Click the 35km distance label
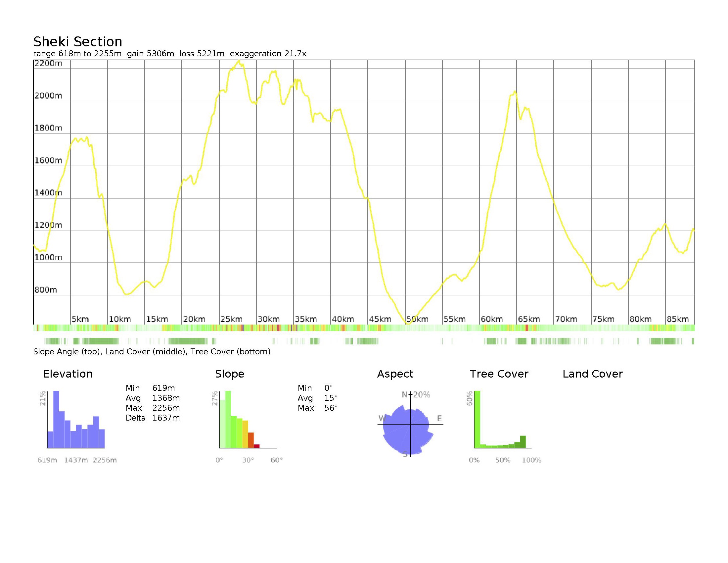This screenshot has height=563, width=728. coord(306,319)
